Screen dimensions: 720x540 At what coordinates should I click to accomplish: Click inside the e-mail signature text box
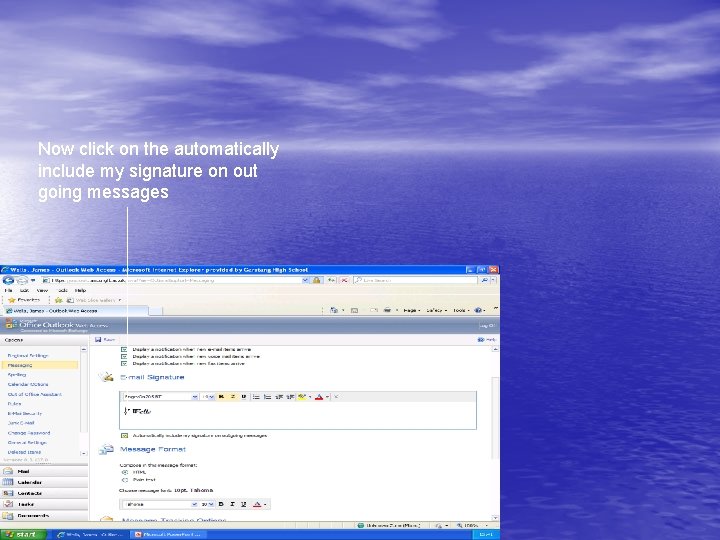[x=298, y=416]
